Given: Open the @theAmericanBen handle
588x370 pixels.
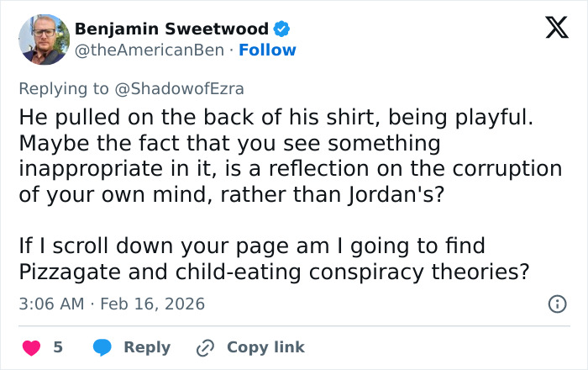Looking at the screenshot, I should (x=150, y=50).
